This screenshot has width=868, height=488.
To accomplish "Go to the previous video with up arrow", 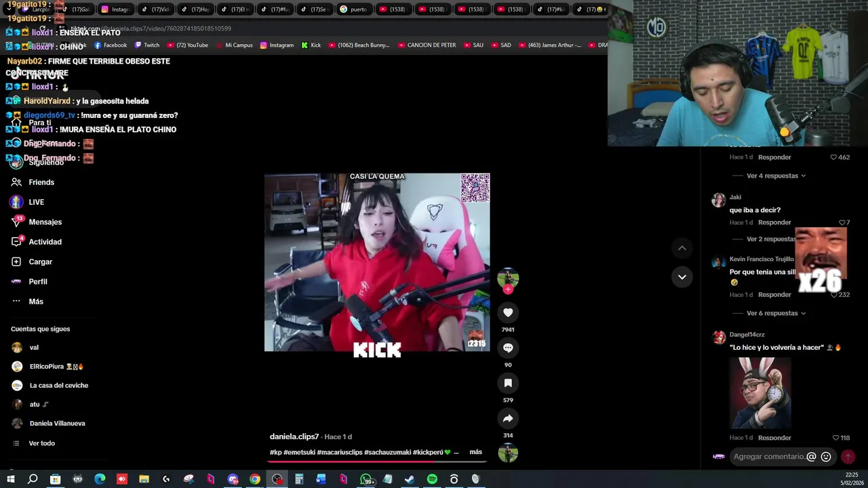I will coord(682,248).
